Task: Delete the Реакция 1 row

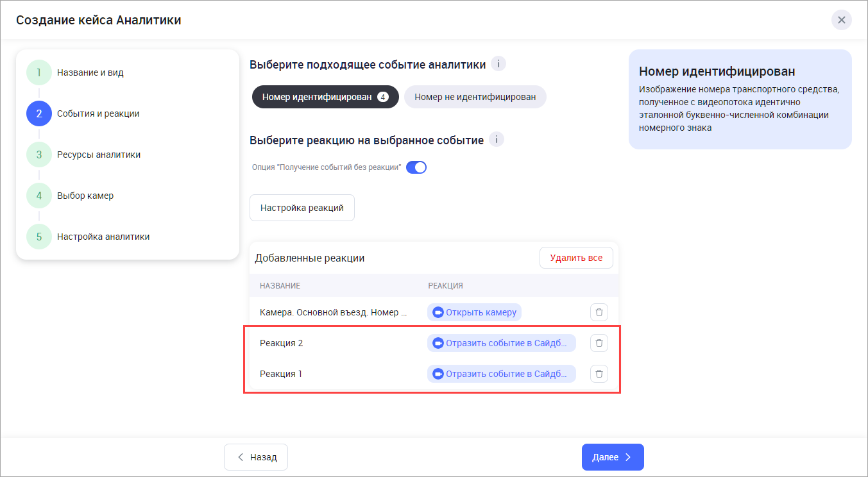Action: [599, 374]
